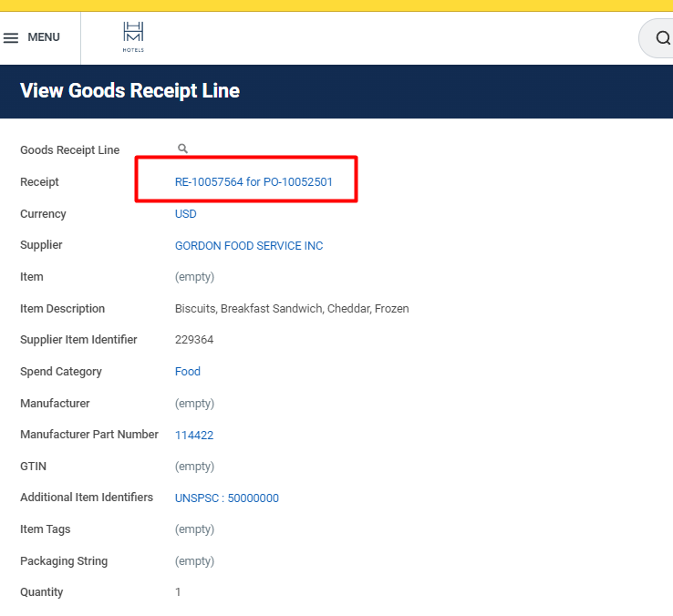This screenshot has width=673, height=616.
Task: Click the GTIN label
Action: [33, 467]
